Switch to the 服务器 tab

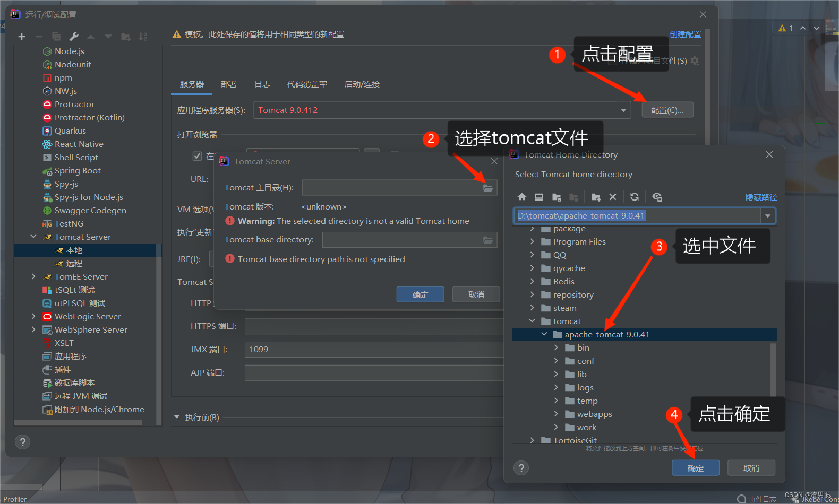(x=192, y=84)
